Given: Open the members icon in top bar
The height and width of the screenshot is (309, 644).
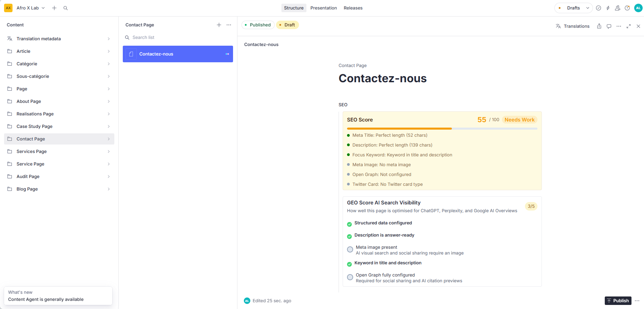Looking at the screenshot, I should point(617,8).
